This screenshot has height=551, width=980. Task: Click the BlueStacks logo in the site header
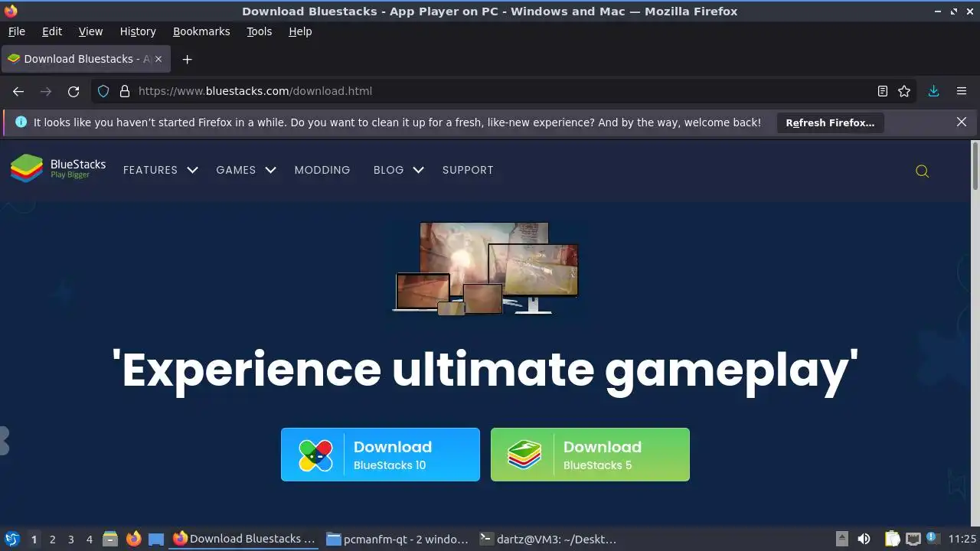click(x=58, y=168)
